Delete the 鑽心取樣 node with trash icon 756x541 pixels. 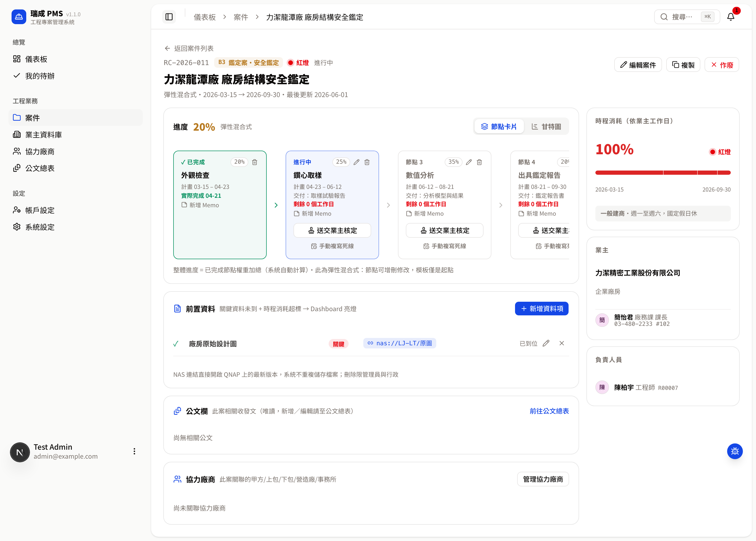[x=367, y=162]
